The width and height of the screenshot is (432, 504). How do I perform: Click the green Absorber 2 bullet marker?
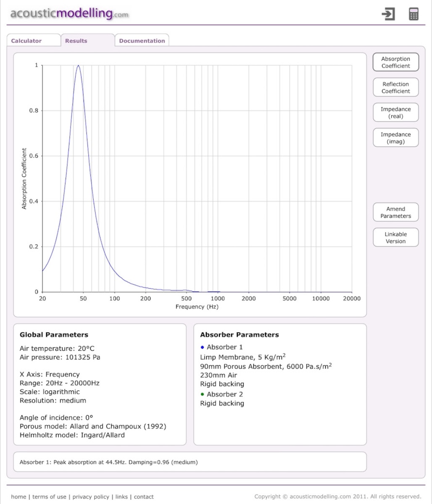[203, 394]
